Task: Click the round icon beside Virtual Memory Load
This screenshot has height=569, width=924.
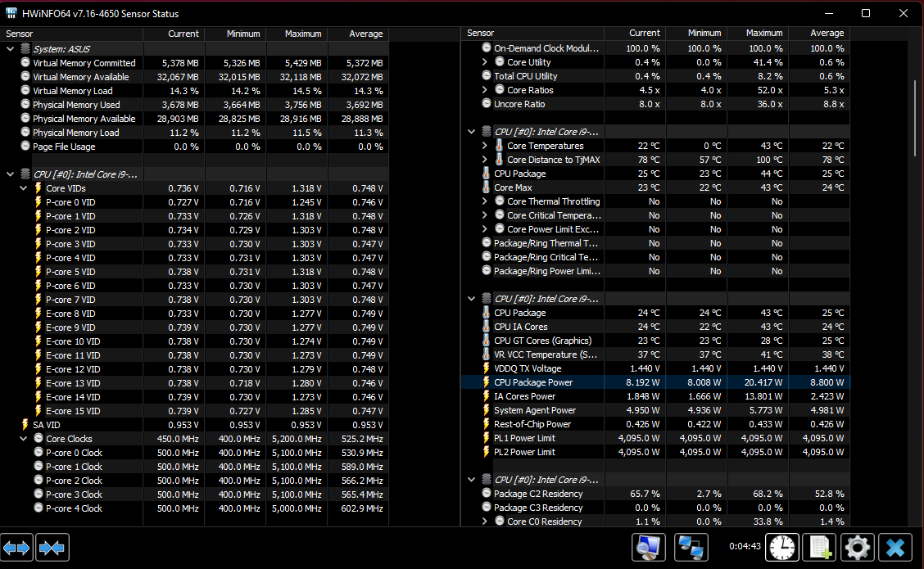Action: point(25,90)
